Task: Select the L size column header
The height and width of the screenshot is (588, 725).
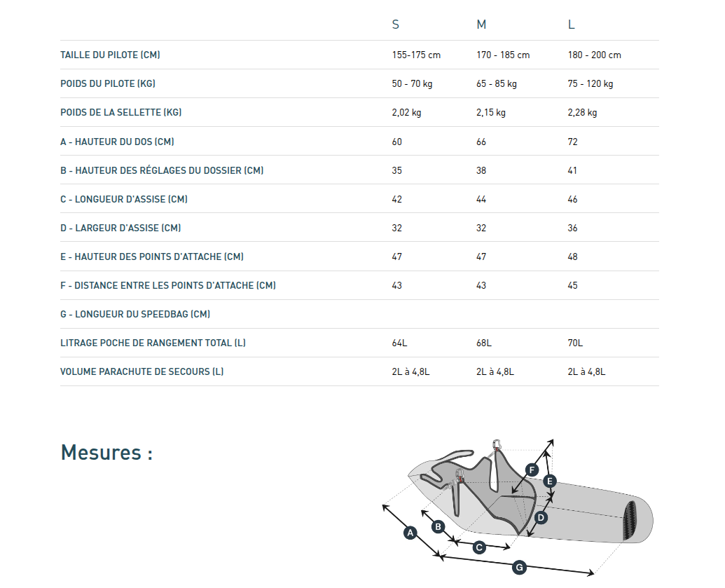Action: 572,25
